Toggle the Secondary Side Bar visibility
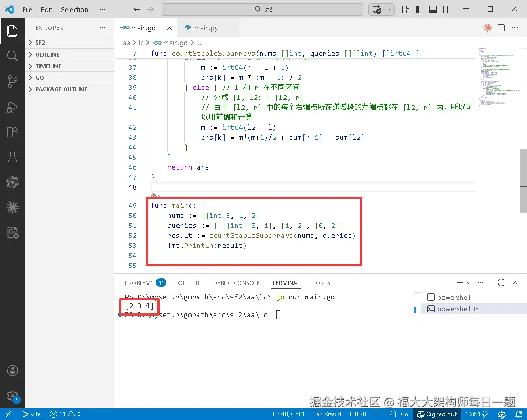This screenshot has height=420, width=527. click(447, 9)
